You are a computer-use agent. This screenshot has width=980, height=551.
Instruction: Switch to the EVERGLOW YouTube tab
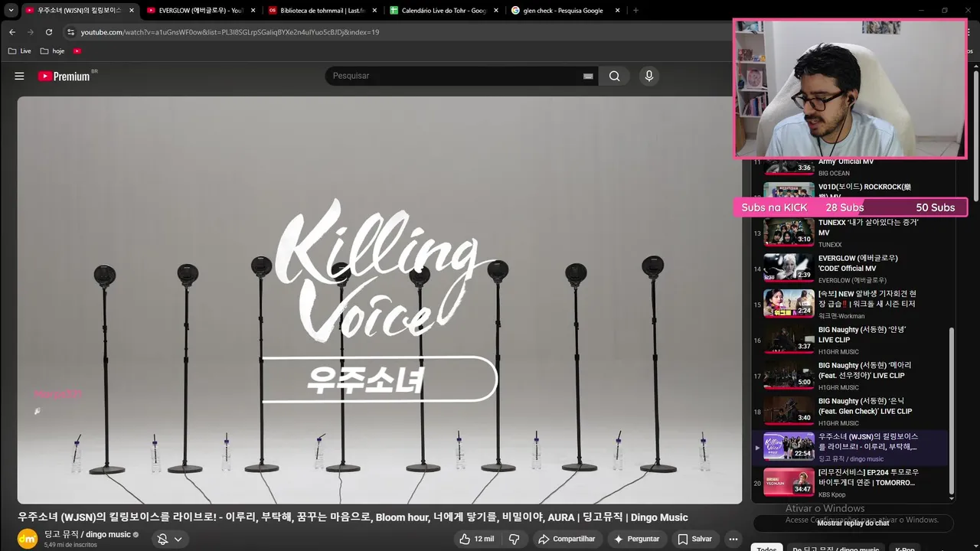point(200,11)
